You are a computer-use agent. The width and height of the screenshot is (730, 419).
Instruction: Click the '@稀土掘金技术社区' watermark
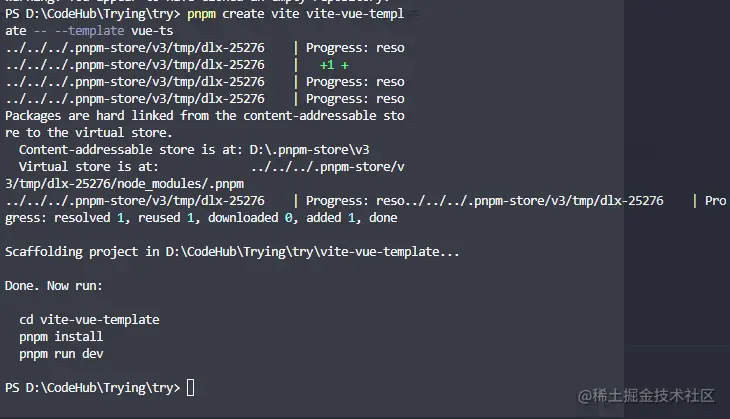click(646, 396)
